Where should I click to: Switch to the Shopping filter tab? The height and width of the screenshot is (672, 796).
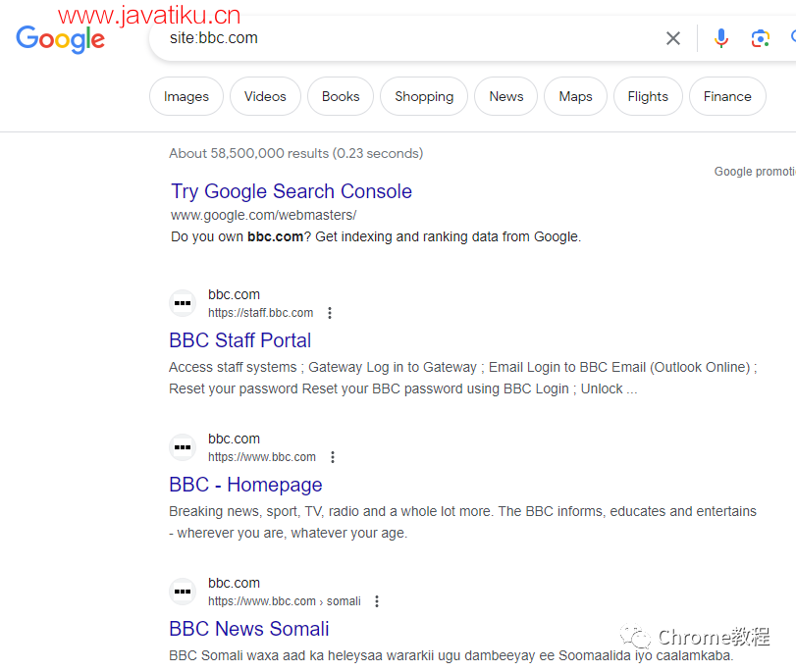pos(424,96)
